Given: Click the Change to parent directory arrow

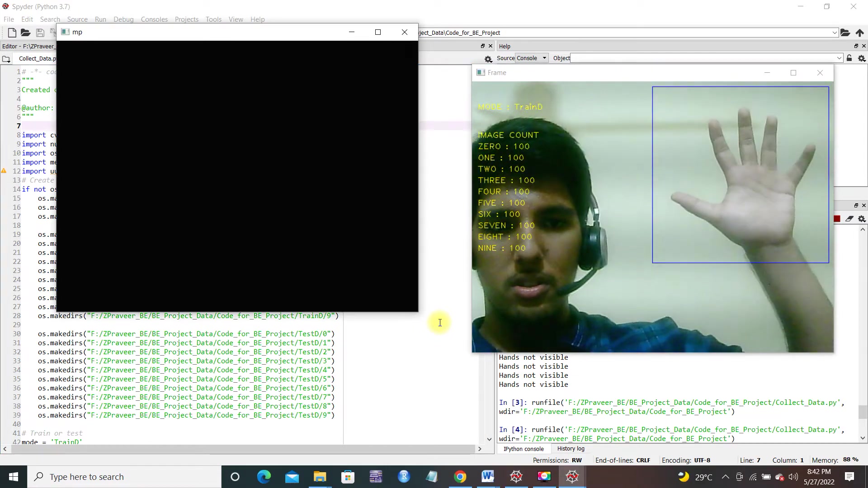Looking at the screenshot, I should (x=859, y=33).
